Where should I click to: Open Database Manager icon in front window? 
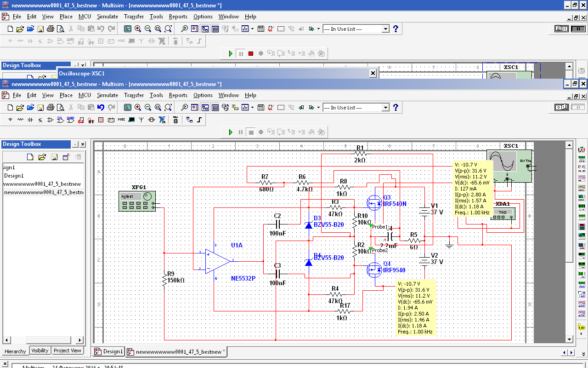pyautogui.click(x=225, y=108)
